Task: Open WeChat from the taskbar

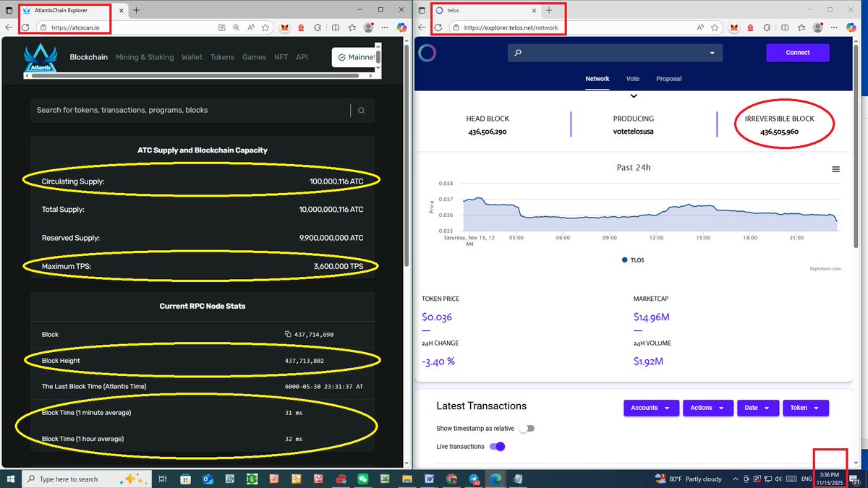Action: tap(362, 479)
